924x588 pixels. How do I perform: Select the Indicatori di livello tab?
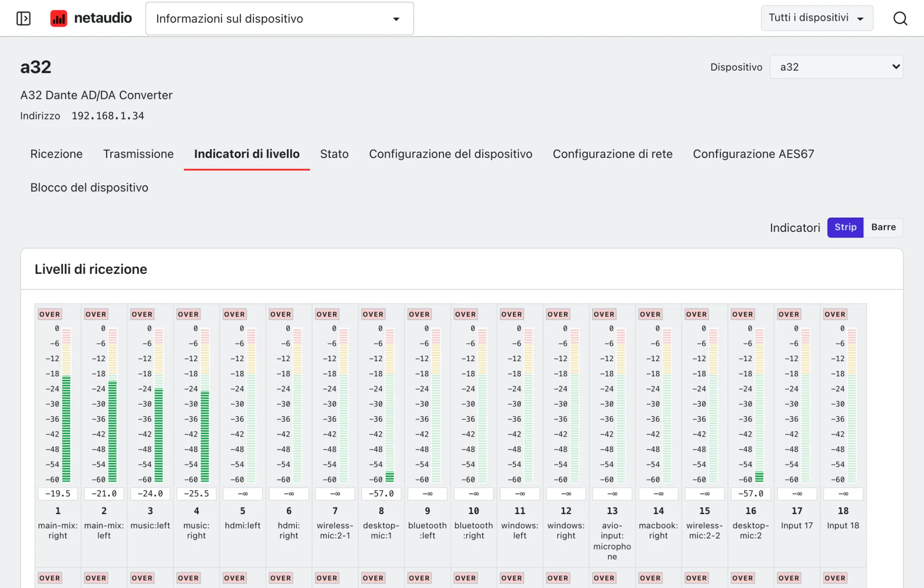[x=247, y=154]
